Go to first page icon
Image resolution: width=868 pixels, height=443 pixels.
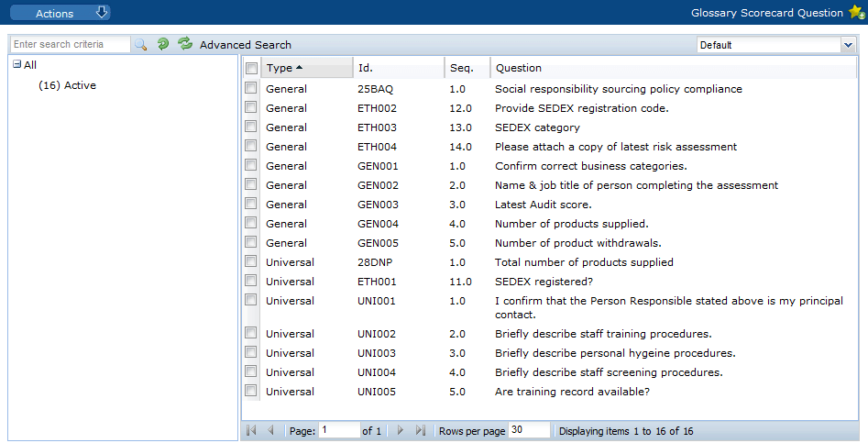point(251,430)
